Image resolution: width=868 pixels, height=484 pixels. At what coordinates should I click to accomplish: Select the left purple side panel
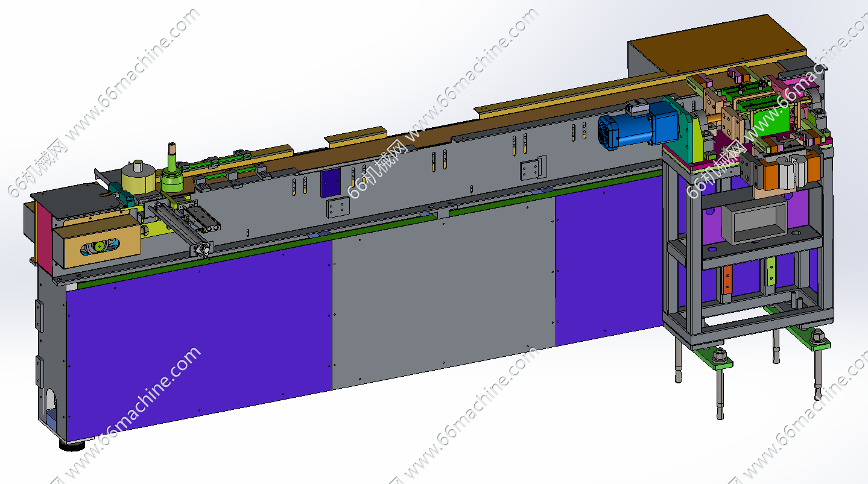(199, 338)
